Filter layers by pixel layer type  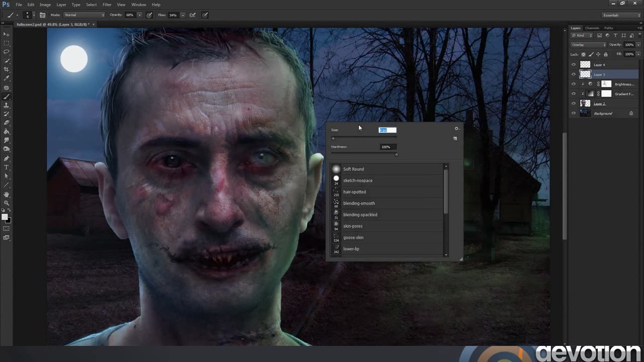click(x=599, y=36)
